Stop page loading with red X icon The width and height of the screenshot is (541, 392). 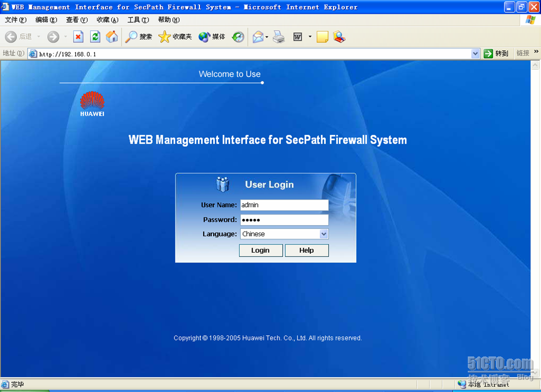pos(78,37)
